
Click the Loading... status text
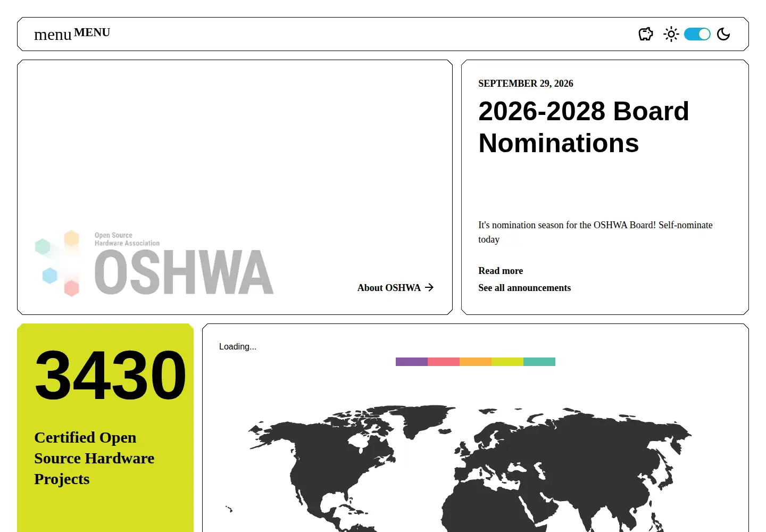tap(238, 347)
